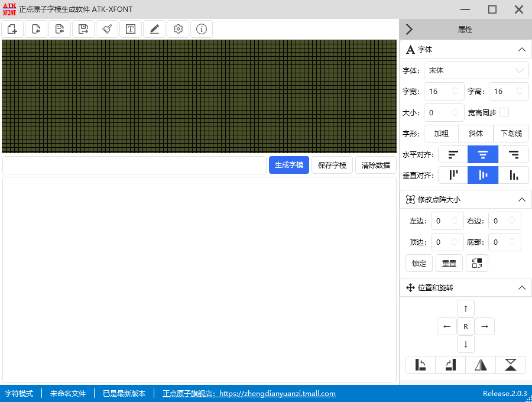This screenshot has width=532, height=402.
Task: Select left horizontal alignment option
Action: coord(453,154)
